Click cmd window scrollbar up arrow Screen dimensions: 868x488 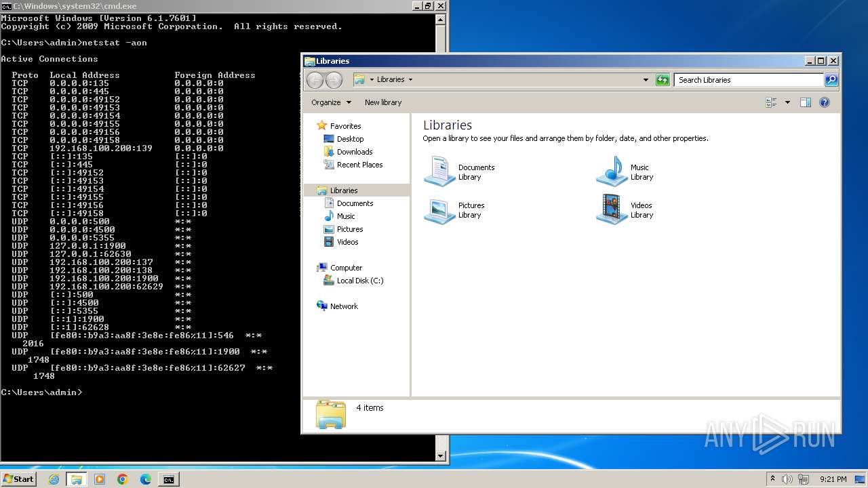pos(441,19)
